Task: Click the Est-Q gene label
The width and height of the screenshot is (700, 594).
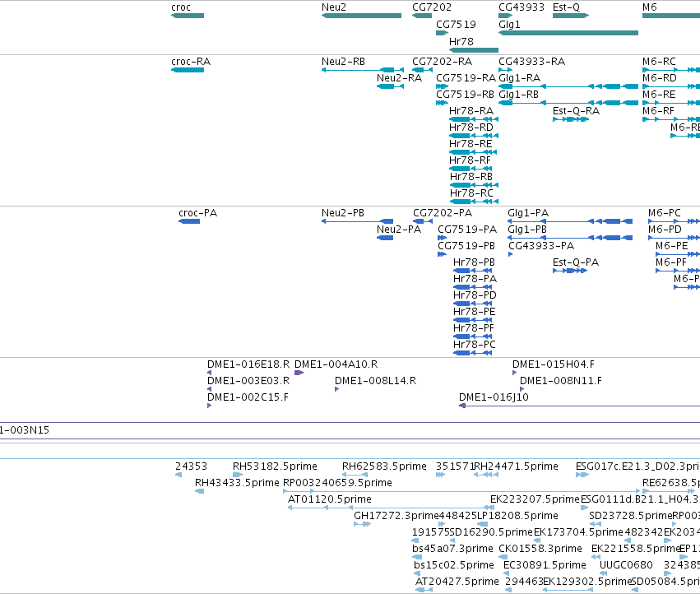Action: (566, 7)
